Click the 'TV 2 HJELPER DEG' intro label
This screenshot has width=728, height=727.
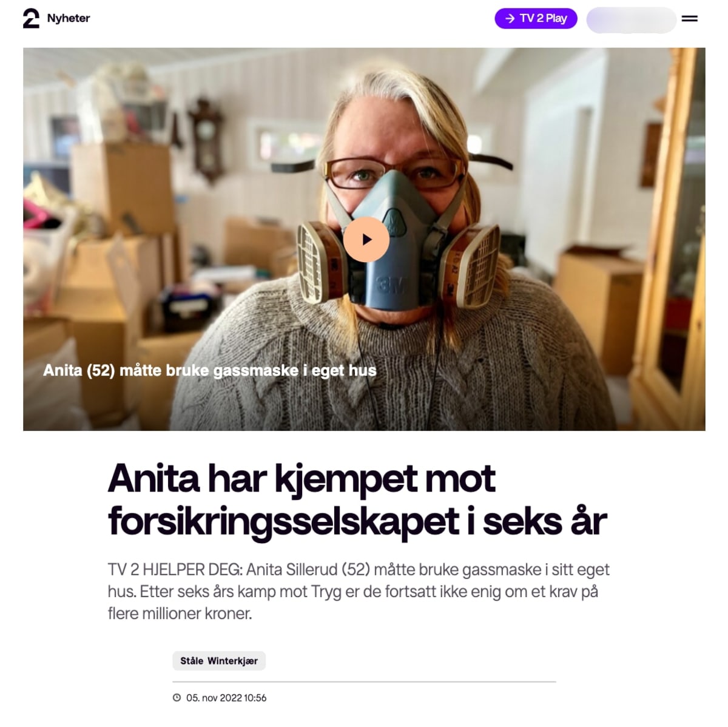tap(175, 570)
